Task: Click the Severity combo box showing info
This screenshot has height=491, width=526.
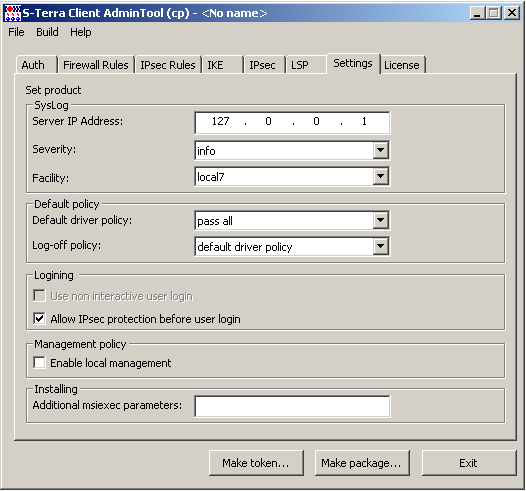Action: coord(292,150)
